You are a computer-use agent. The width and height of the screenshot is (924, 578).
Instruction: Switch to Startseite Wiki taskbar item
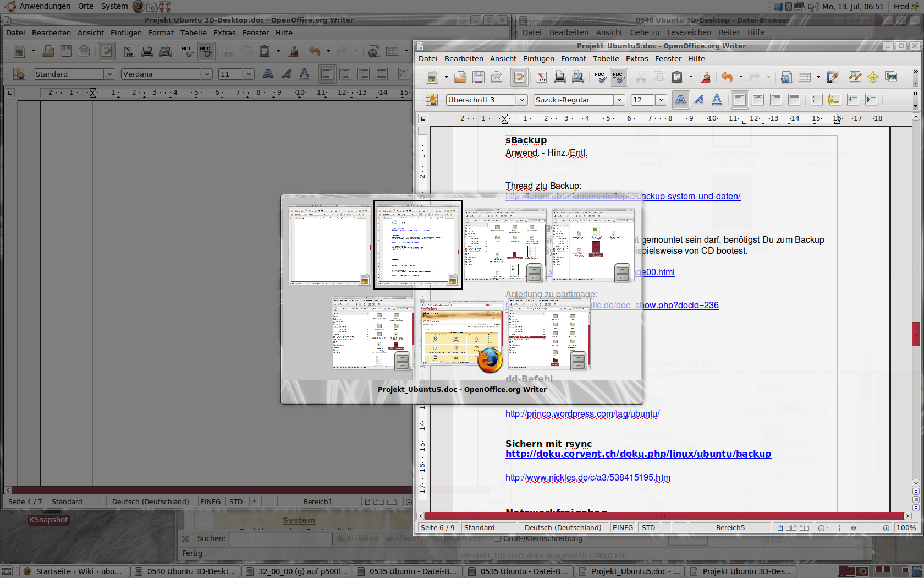(x=75, y=571)
